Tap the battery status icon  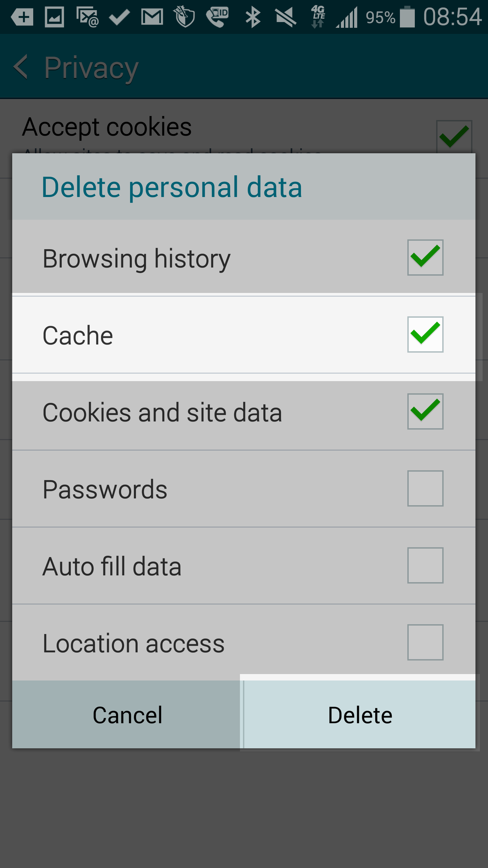tap(407, 17)
